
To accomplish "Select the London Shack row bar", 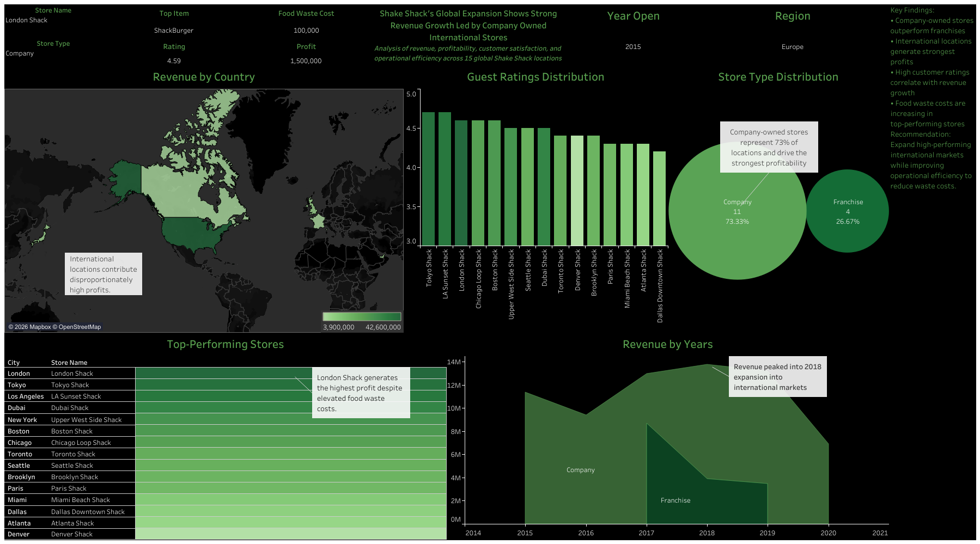I will pyautogui.click(x=291, y=373).
